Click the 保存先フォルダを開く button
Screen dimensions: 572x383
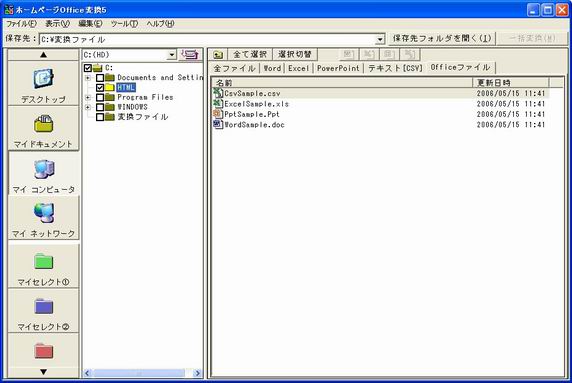click(442, 38)
